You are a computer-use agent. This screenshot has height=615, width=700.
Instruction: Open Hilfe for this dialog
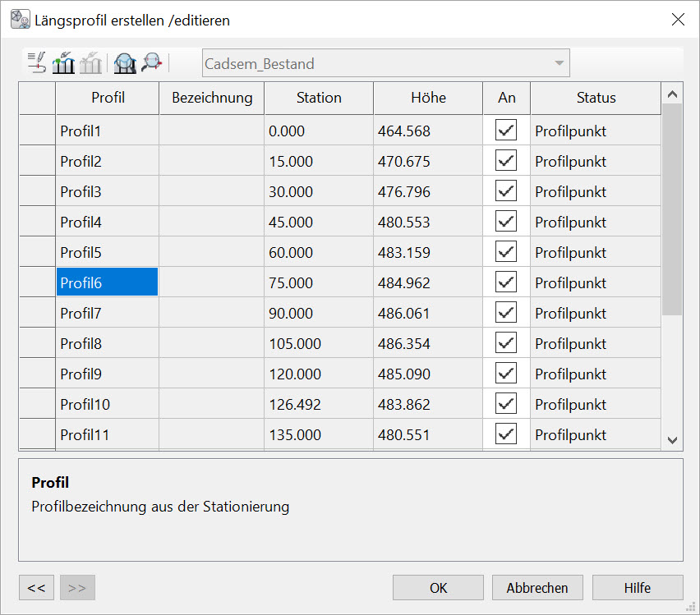(637, 588)
